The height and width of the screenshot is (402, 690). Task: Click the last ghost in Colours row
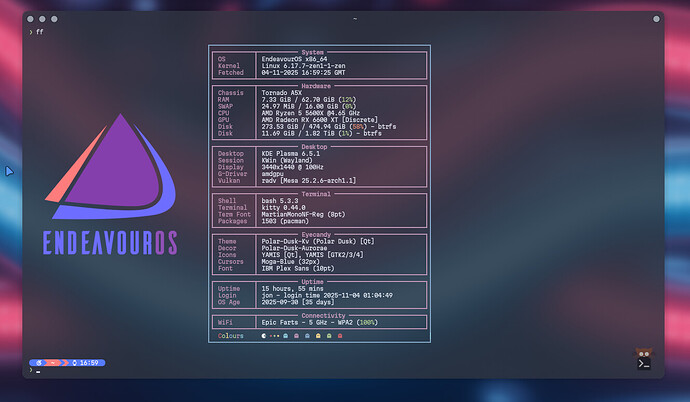pyautogui.click(x=341, y=336)
